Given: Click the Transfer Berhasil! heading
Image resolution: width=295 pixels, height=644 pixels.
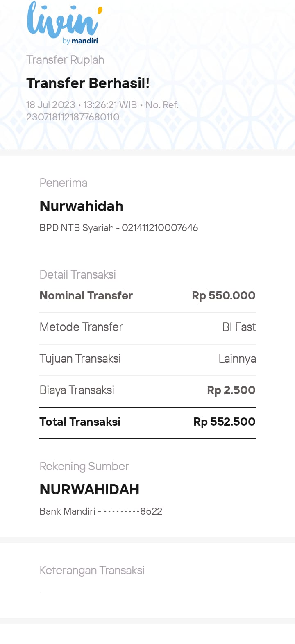Looking at the screenshot, I should coord(88,83).
